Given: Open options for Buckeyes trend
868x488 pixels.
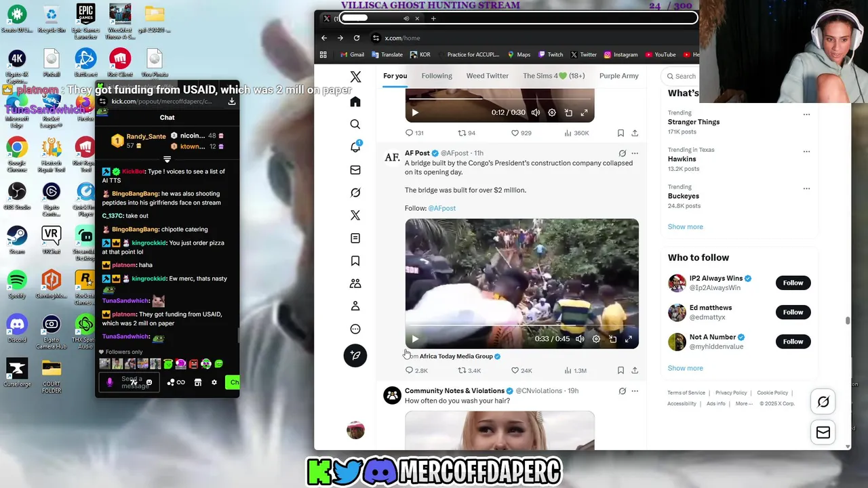Looking at the screenshot, I should [806, 188].
